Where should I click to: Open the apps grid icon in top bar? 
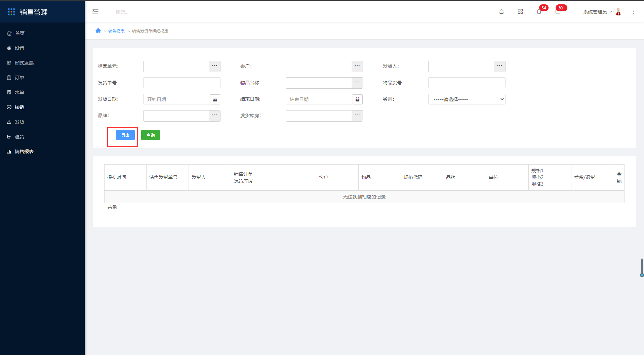click(x=520, y=12)
